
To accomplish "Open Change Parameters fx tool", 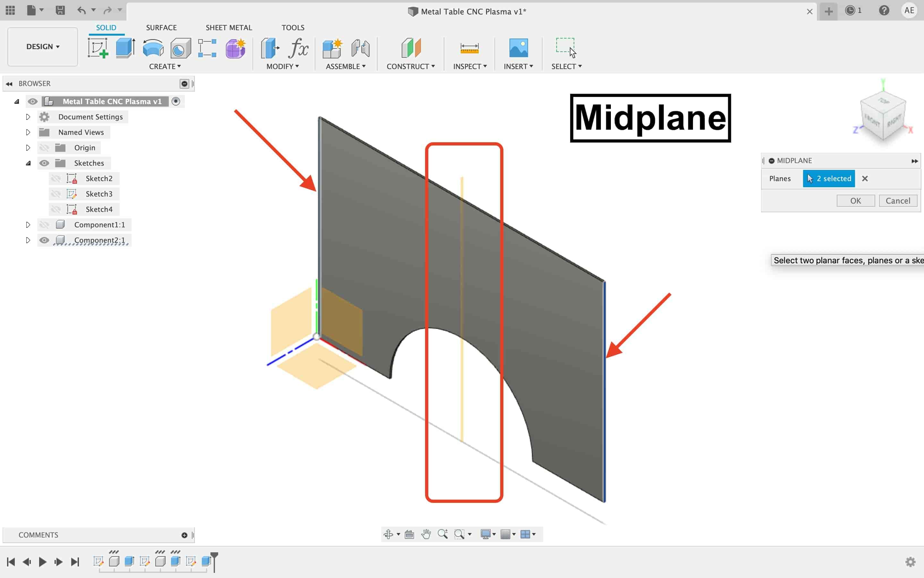I will coord(299,48).
